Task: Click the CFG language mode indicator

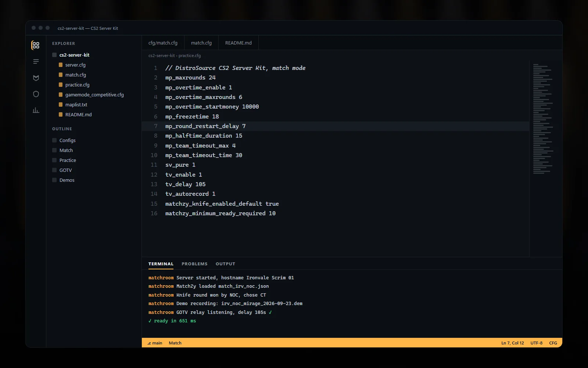Action: click(x=553, y=343)
